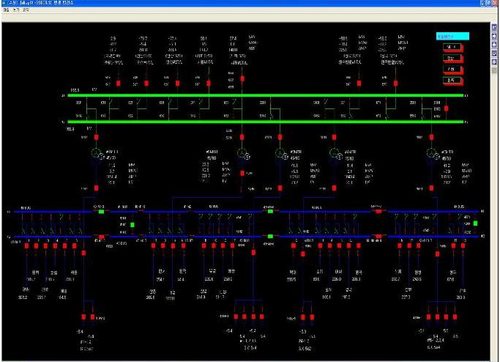Viewport: 500px width, 362px height.
Task: Toggle the green breaker at the far right end of the blue buses
Action: coord(475,223)
